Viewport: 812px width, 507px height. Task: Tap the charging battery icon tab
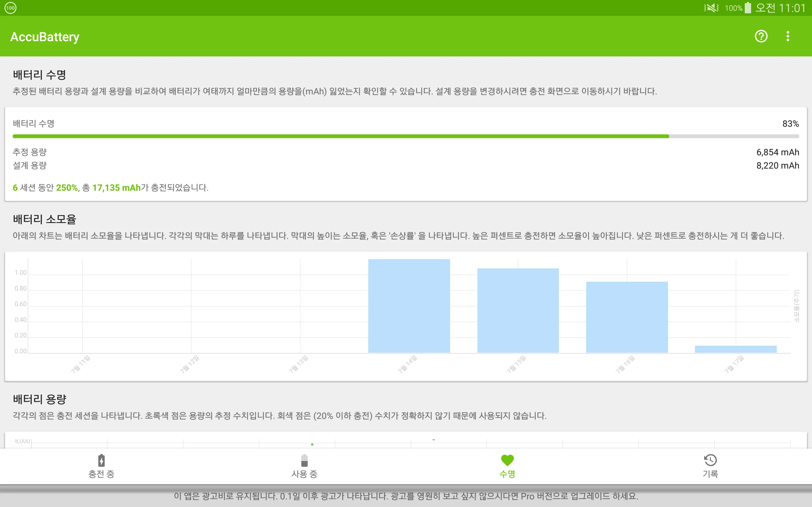click(x=101, y=460)
